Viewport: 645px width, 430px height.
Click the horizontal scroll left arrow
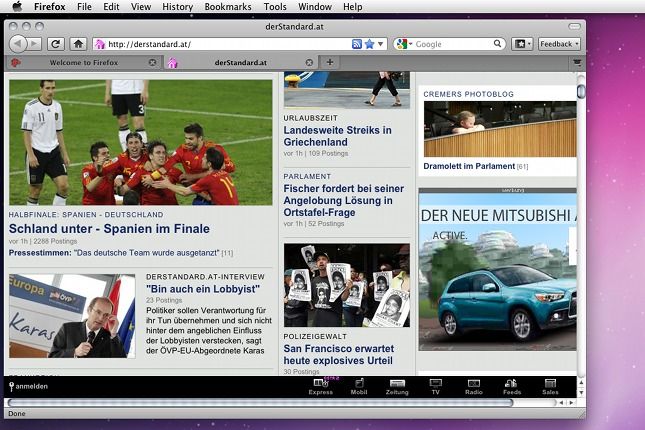pyautogui.click(x=561, y=403)
